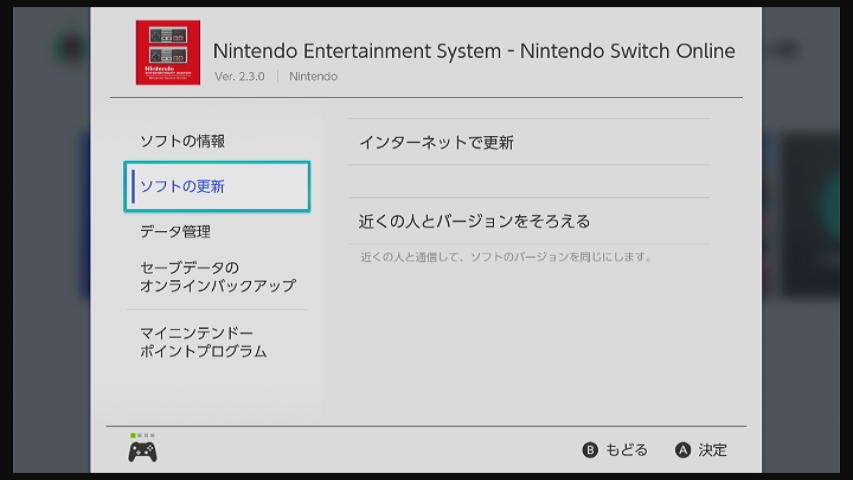The image size is (853, 480).
Task: Click the Ver. 2.3.0 version text
Action: (x=239, y=77)
